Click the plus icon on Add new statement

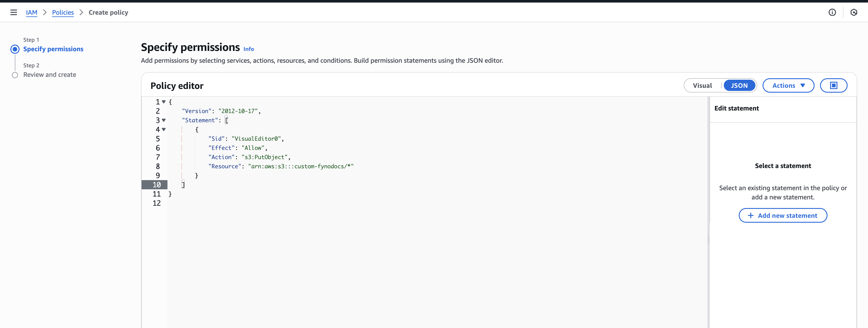[x=751, y=215]
